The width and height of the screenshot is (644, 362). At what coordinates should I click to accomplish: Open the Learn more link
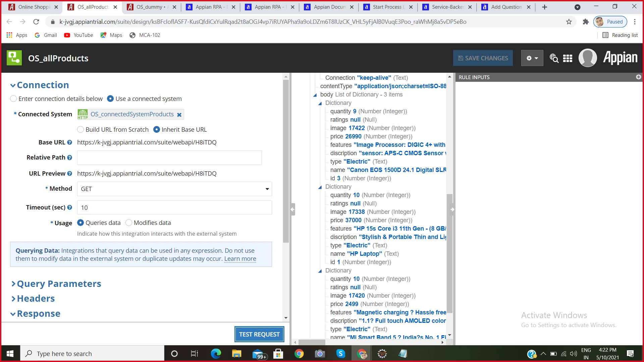pyautogui.click(x=240, y=259)
